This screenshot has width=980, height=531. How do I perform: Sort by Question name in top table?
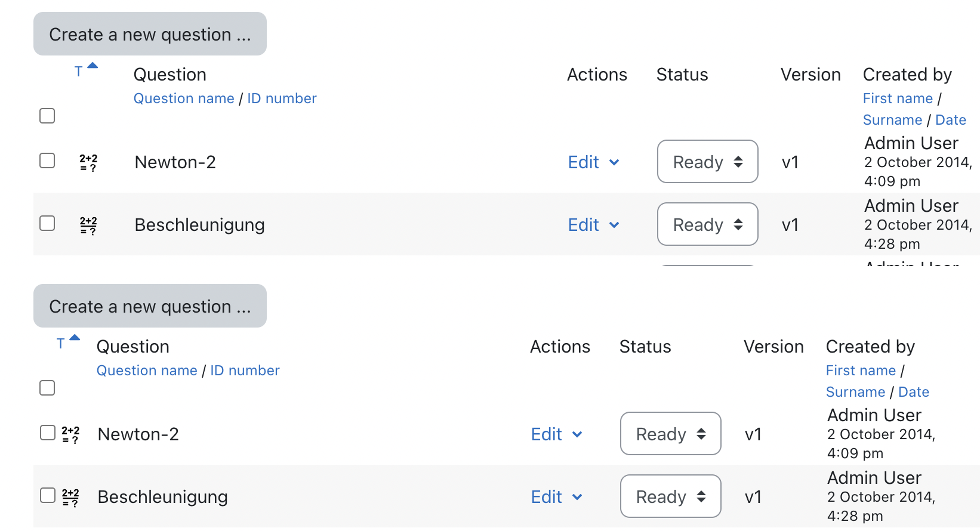pyautogui.click(x=184, y=98)
